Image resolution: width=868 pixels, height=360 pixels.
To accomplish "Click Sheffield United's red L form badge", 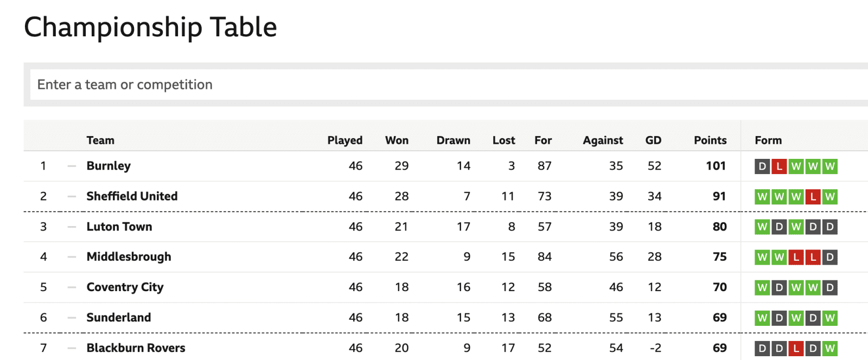I will click(x=813, y=197).
